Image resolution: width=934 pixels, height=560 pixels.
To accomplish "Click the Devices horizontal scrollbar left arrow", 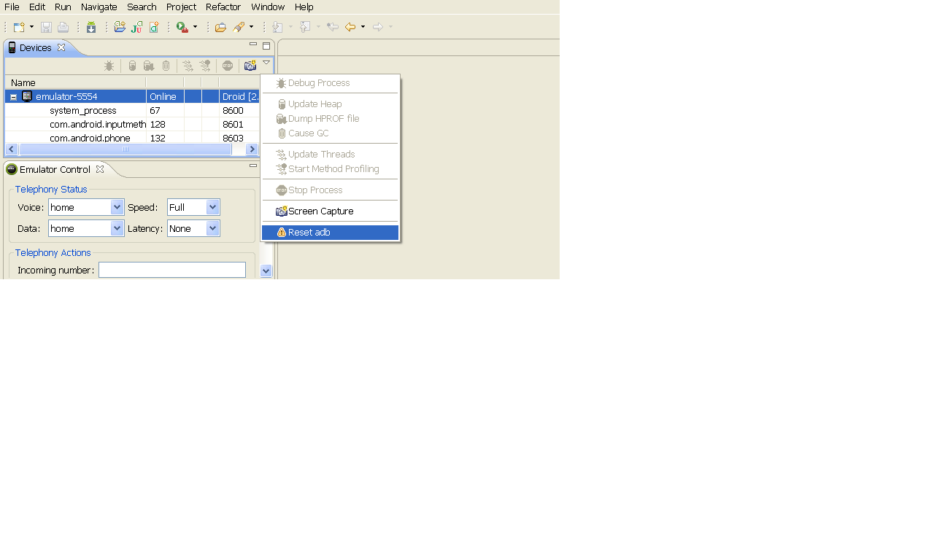I will point(12,149).
